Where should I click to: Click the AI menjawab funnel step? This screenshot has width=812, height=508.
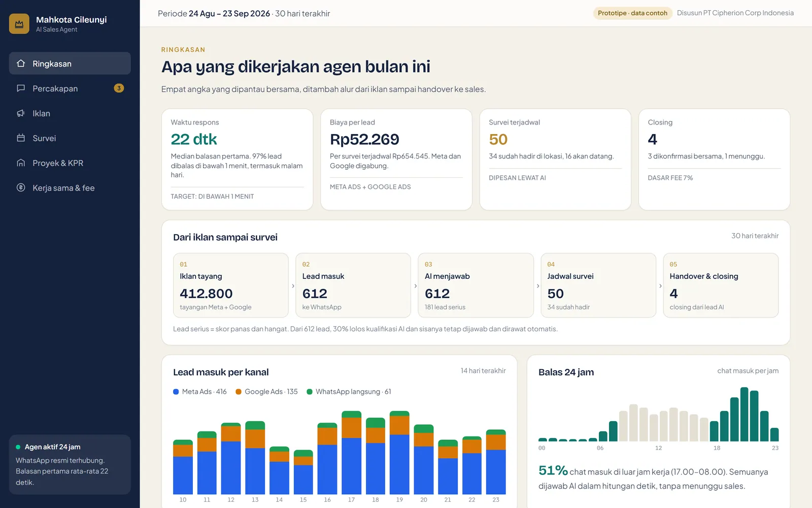coord(476,285)
